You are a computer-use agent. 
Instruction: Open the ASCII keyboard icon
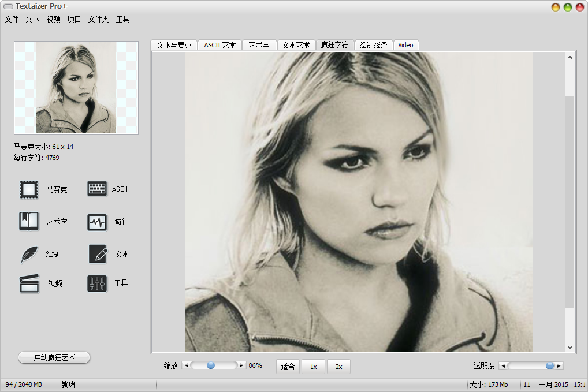tap(97, 189)
